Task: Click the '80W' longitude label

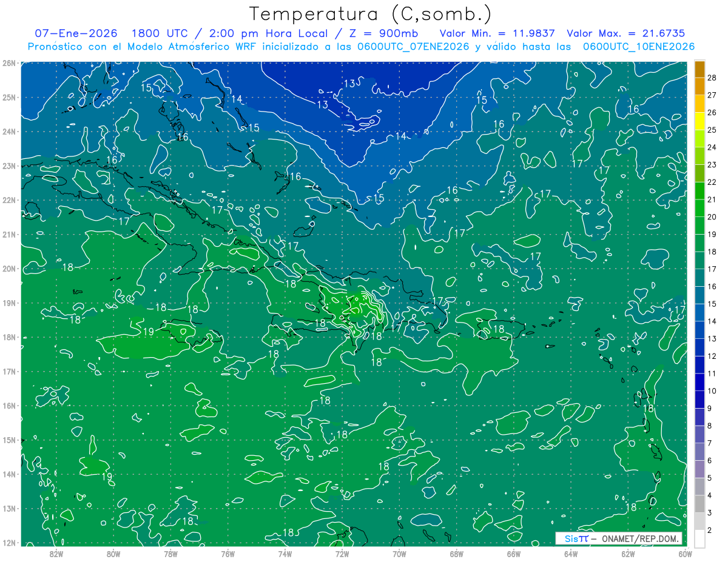Action: coord(113,553)
